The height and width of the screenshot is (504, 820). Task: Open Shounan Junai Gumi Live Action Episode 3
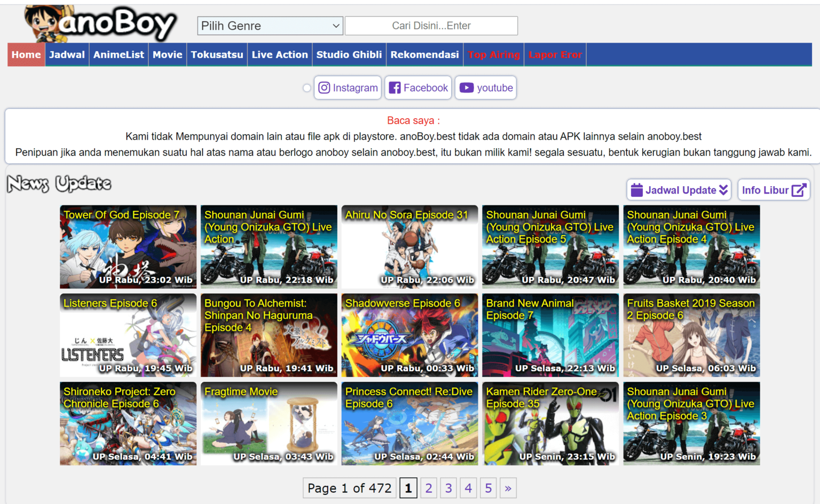(691, 423)
